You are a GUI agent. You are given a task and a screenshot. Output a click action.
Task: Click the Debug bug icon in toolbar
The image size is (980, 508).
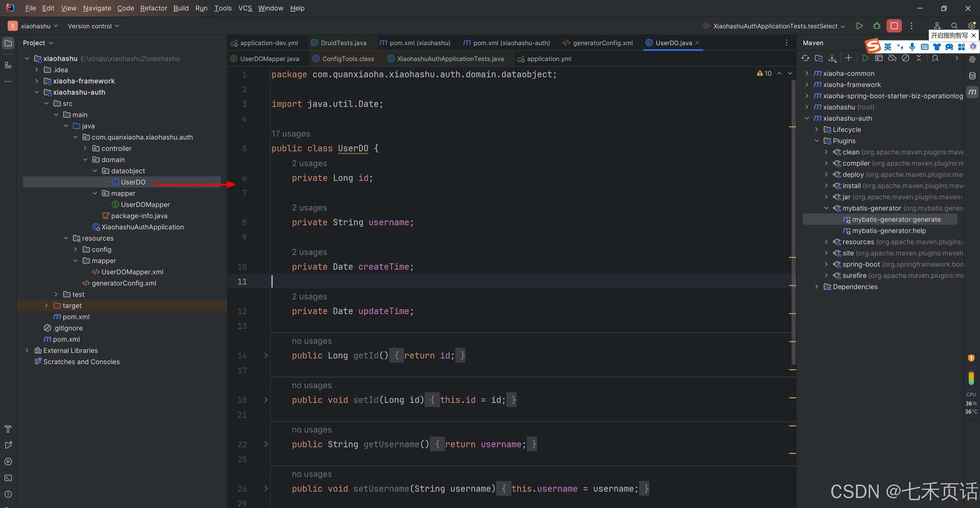point(877,26)
